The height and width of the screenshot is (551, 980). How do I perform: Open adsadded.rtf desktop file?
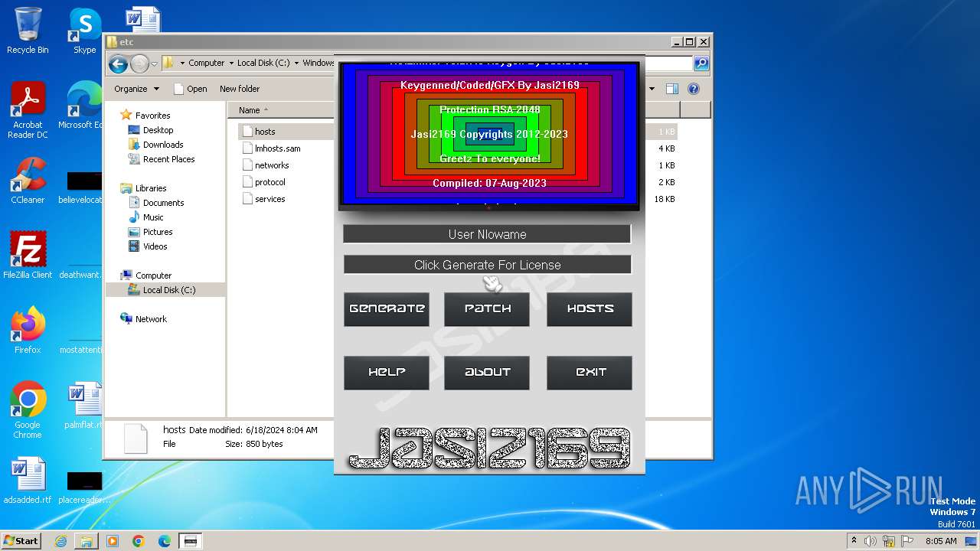point(28,481)
